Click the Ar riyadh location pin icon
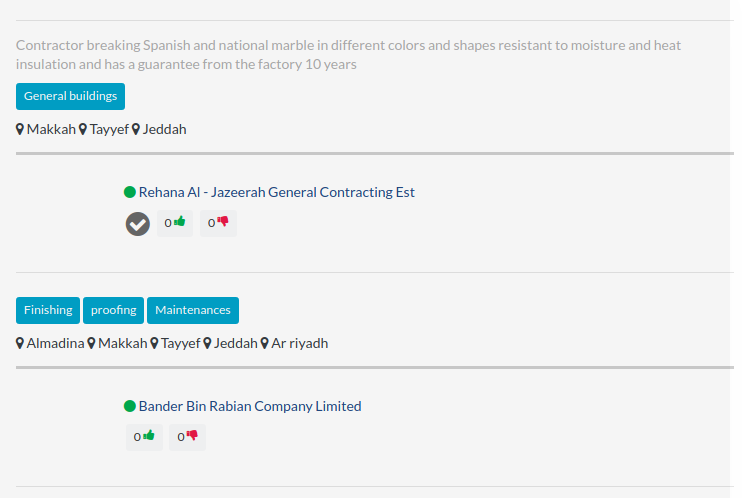 (265, 343)
